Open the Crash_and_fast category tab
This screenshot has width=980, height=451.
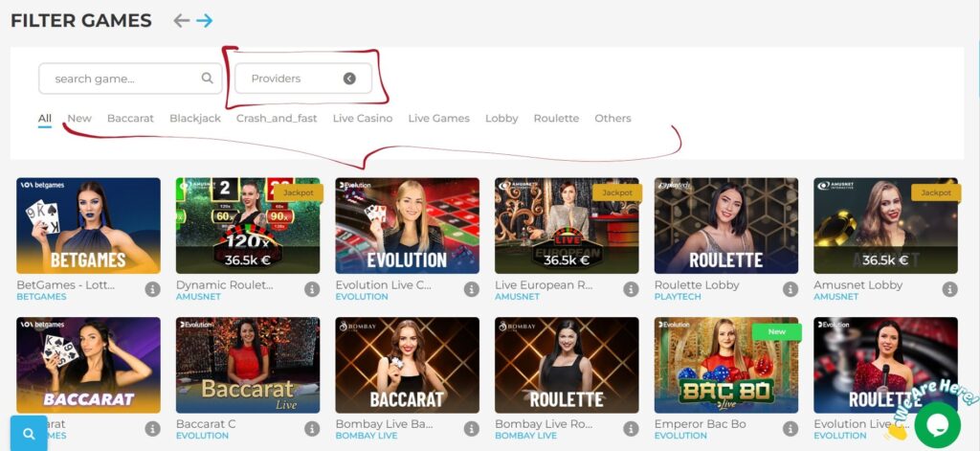click(277, 118)
